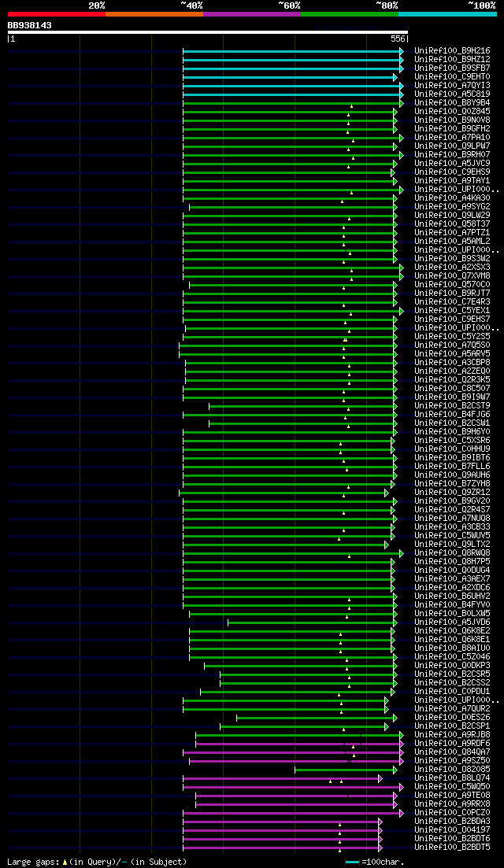
Task: Click hit label UniRef100_C8C507
Action: [x=452, y=389]
